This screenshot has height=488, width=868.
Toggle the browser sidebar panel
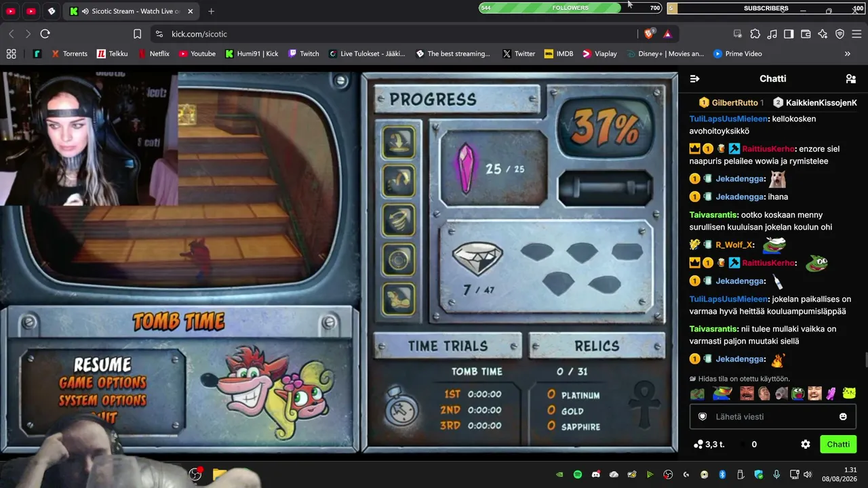coord(789,34)
